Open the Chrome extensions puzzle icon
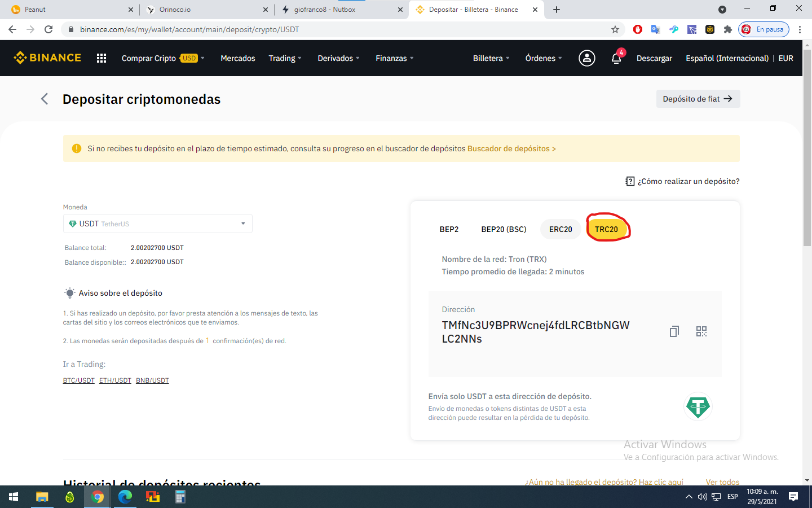The image size is (812, 508). [728, 29]
